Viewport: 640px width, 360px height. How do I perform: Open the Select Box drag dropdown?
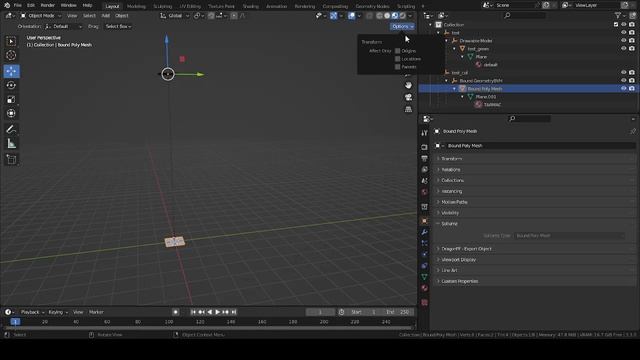click(x=118, y=26)
